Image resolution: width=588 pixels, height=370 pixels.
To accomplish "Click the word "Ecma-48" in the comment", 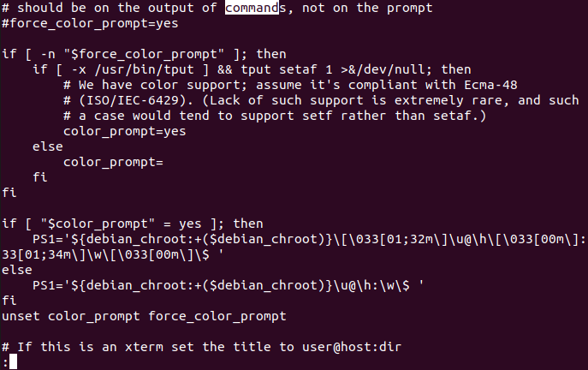I will (x=490, y=85).
